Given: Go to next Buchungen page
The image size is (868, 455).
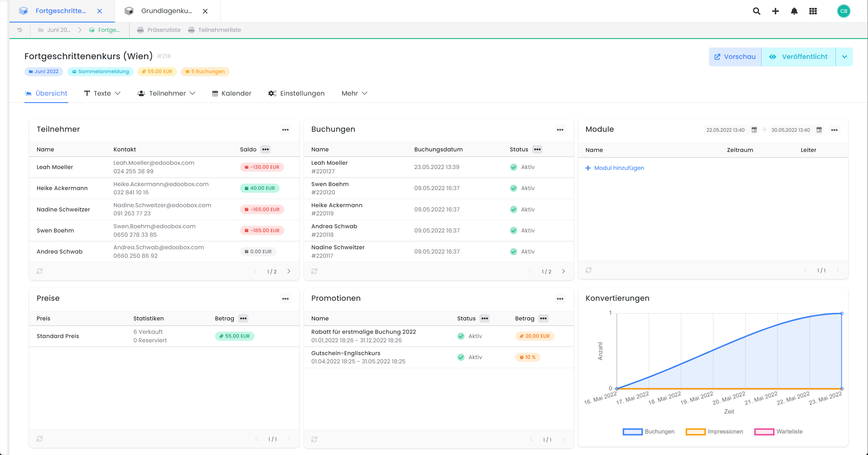Looking at the screenshot, I should (x=563, y=271).
